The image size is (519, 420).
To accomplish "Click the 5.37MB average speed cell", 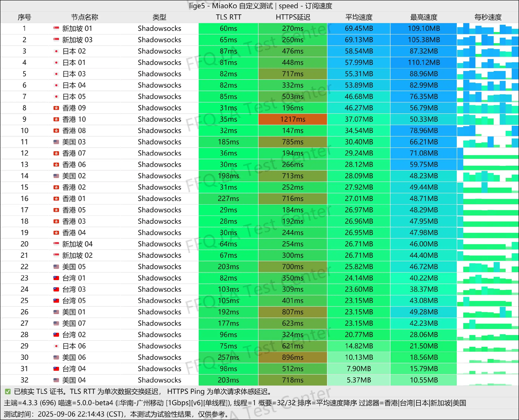I will tap(359, 380).
